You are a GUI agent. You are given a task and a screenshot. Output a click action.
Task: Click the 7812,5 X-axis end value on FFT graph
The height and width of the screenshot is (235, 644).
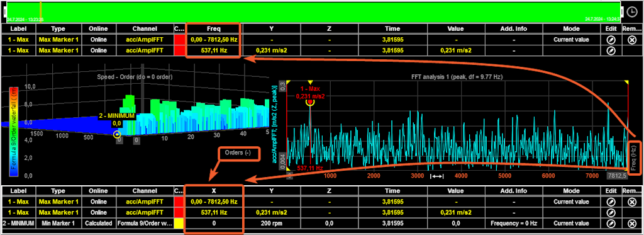coord(618,176)
